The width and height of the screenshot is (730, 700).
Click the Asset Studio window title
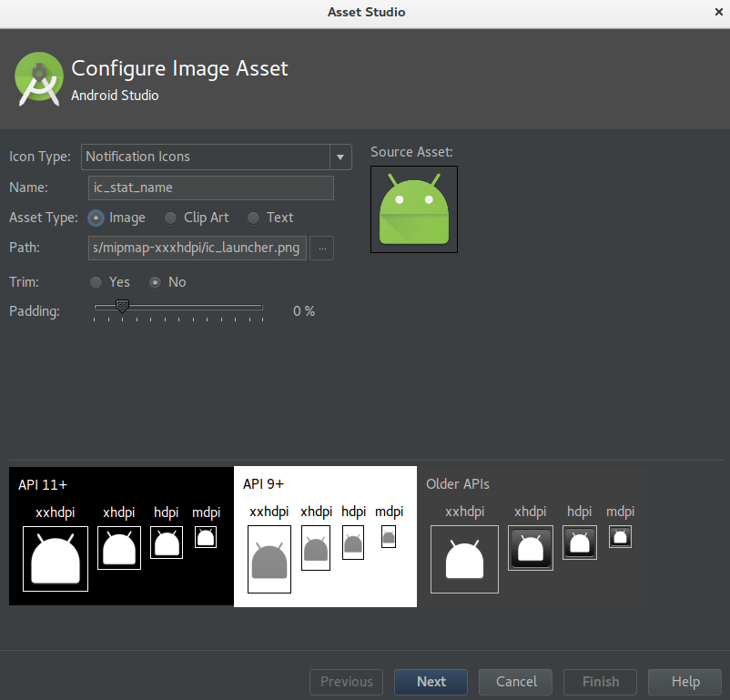[x=367, y=12]
